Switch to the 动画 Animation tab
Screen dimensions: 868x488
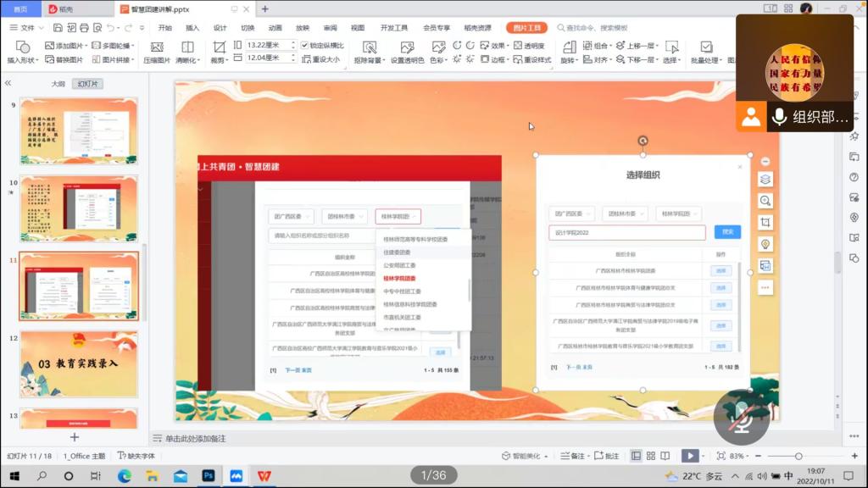pos(275,28)
